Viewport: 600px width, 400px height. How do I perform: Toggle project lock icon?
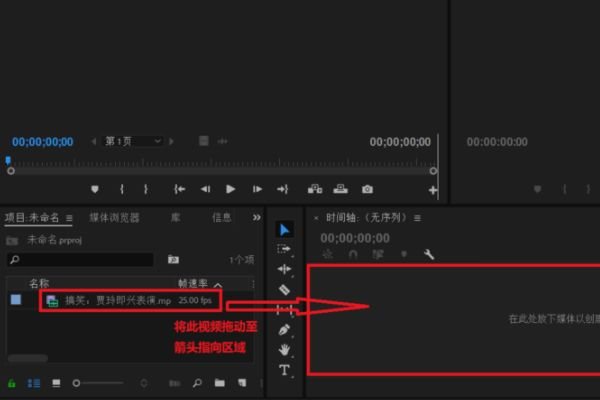[12, 383]
